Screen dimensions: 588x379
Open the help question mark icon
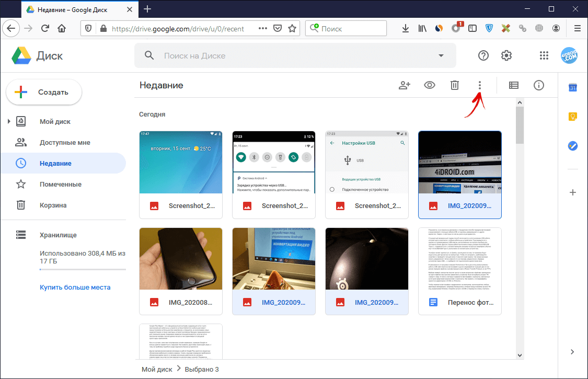(x=483, y=56)
